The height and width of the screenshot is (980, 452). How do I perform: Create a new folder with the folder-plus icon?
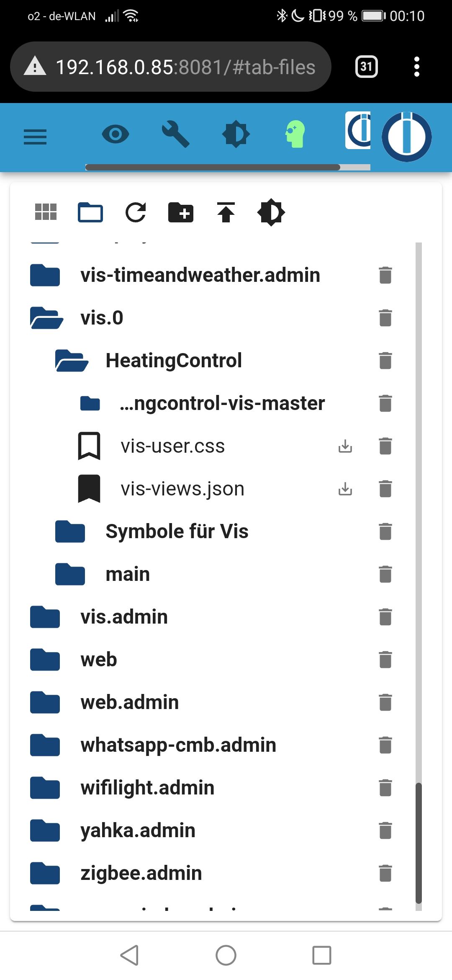click(x=180, y=212)
